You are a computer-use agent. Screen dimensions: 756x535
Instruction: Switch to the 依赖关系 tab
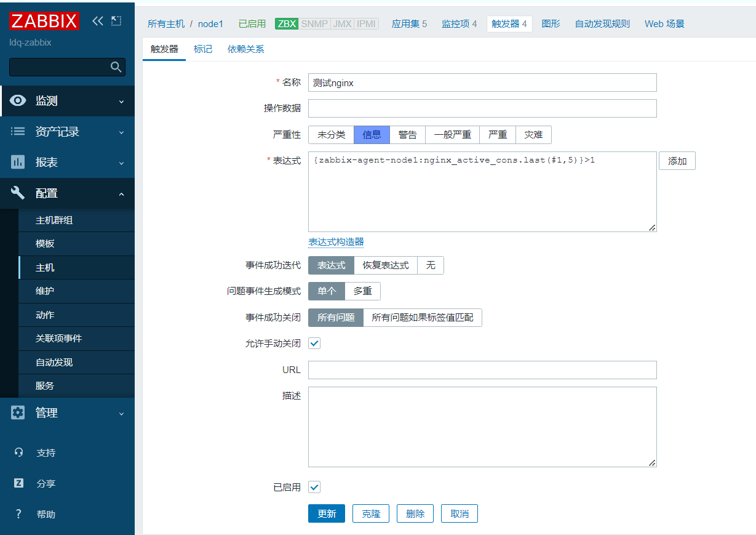(245, 49)
